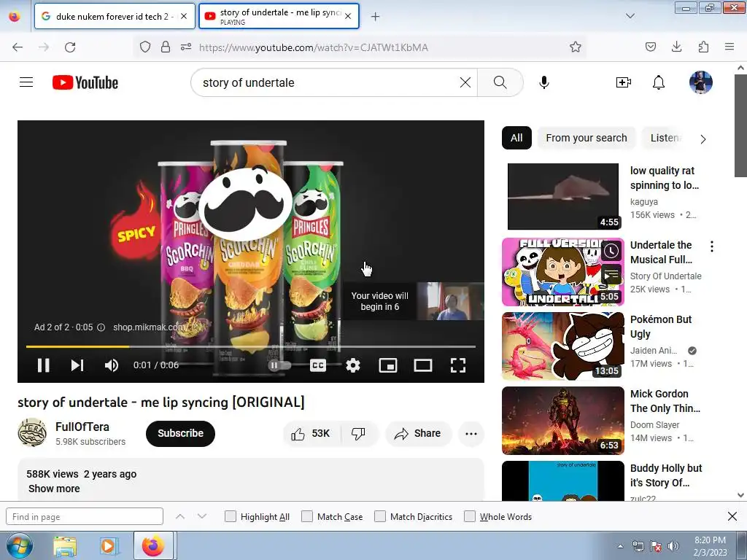Screen dimensions: 747x560
Task: List all tabs dropdown arrow
Action: [630, 16]
